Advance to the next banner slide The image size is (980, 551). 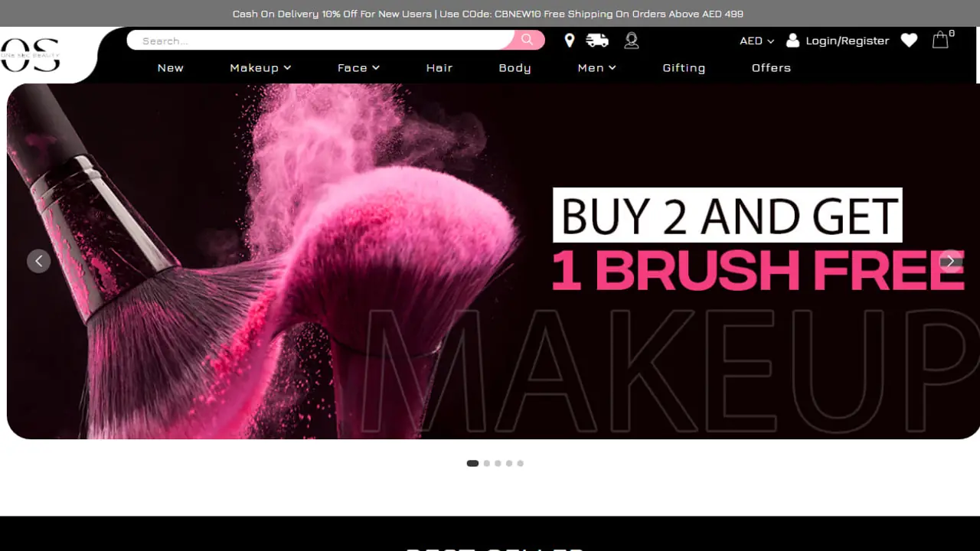(950, 261)
